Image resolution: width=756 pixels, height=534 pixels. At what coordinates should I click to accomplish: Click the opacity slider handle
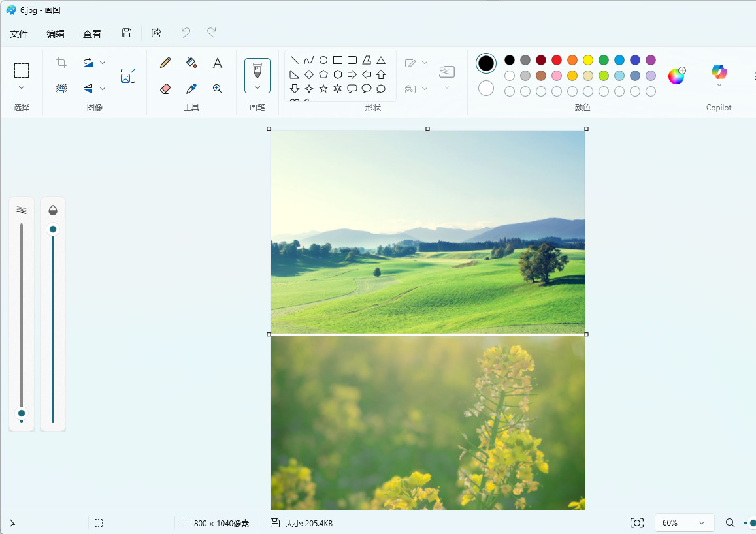point(53,229)
